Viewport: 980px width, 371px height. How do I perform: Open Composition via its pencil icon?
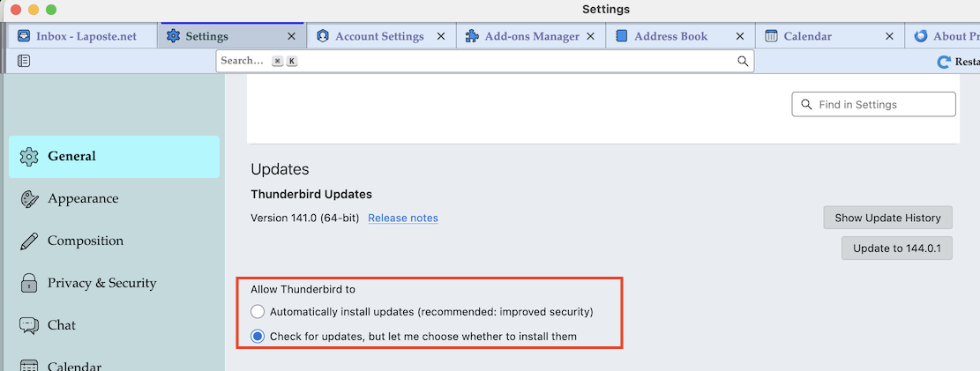(x=29, y=241)
